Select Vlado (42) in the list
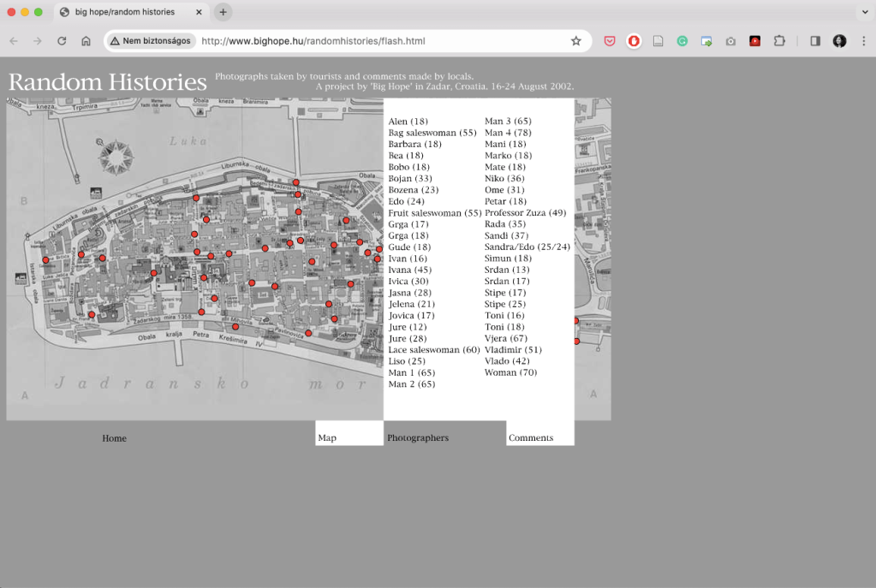 click(x=507, y=360)
